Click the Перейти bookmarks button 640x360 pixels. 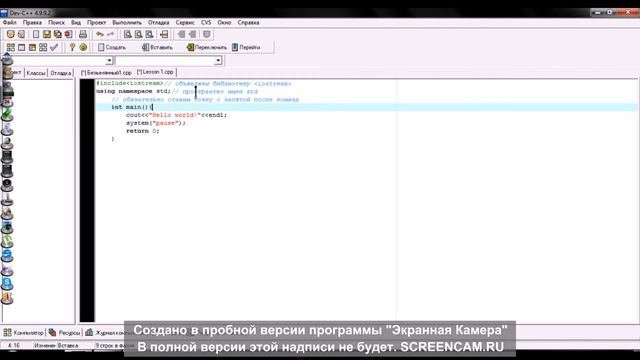tap(246, 47)
